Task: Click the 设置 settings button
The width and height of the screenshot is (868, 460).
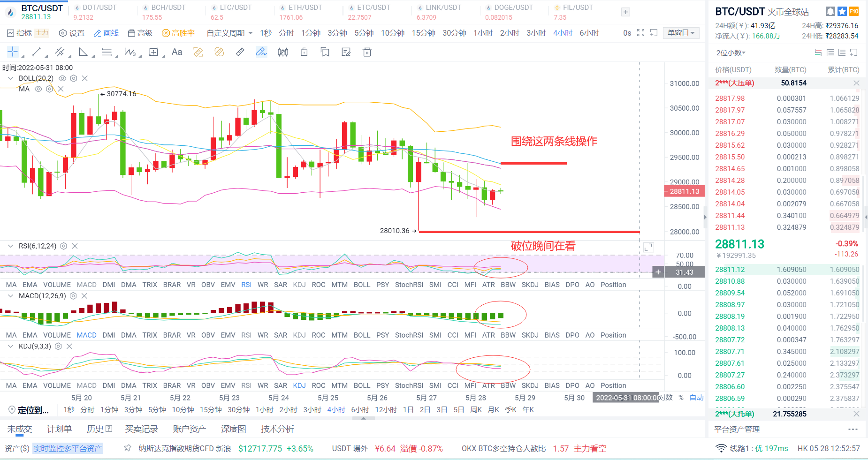Action: (72, 33)
